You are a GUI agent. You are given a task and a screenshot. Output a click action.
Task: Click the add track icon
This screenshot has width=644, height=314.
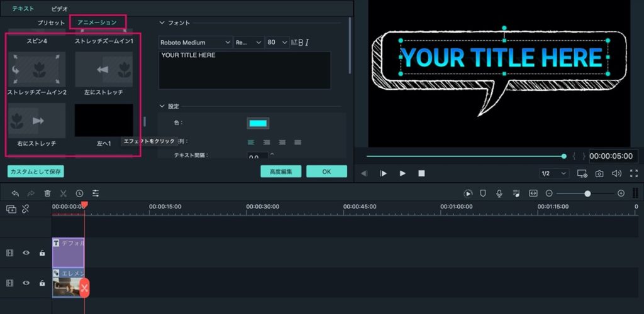coord(11,209)
